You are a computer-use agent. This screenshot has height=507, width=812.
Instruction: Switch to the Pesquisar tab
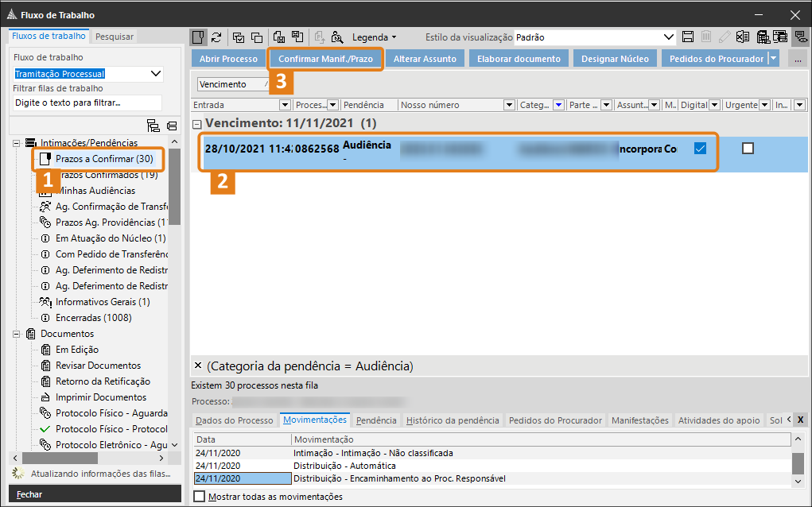point(115,37)
